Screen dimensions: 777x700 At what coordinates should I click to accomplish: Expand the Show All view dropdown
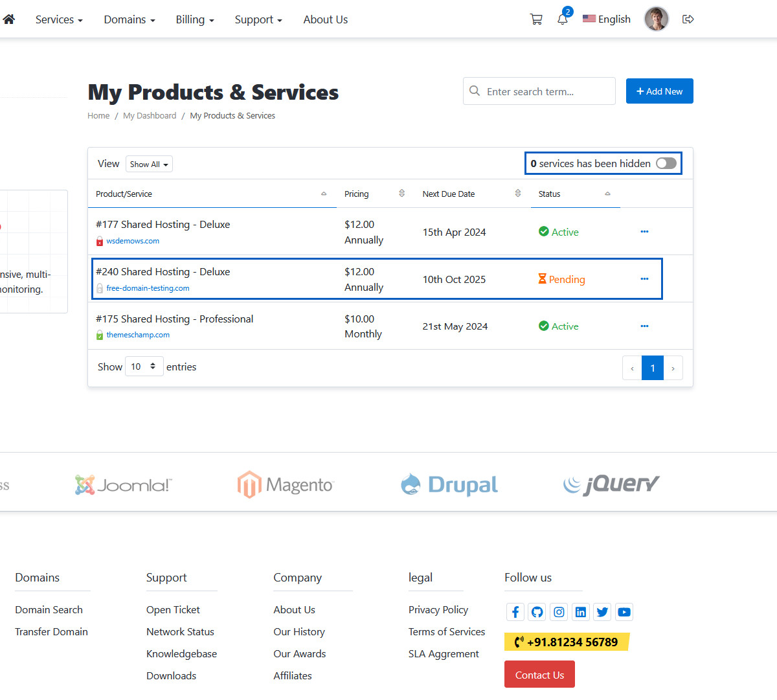pos(149,164)
